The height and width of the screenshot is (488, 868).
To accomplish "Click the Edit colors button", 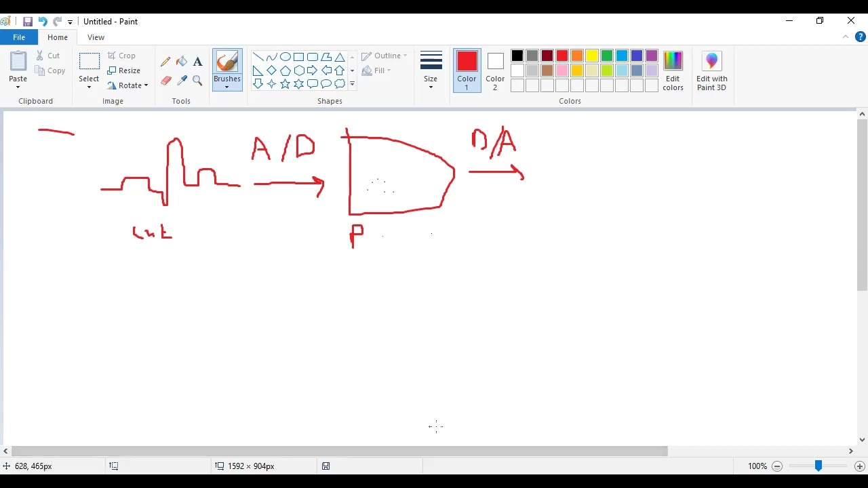I will pyautogui.click(x=673, y=70).
